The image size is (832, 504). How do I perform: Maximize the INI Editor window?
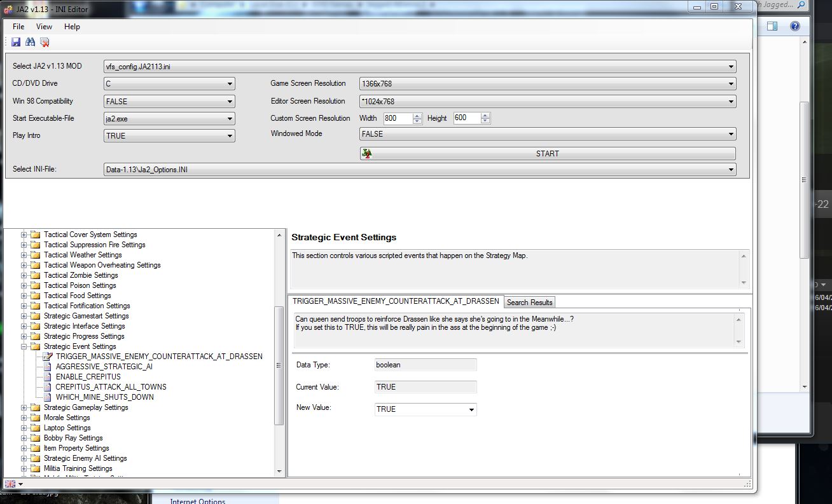(714, 6)
